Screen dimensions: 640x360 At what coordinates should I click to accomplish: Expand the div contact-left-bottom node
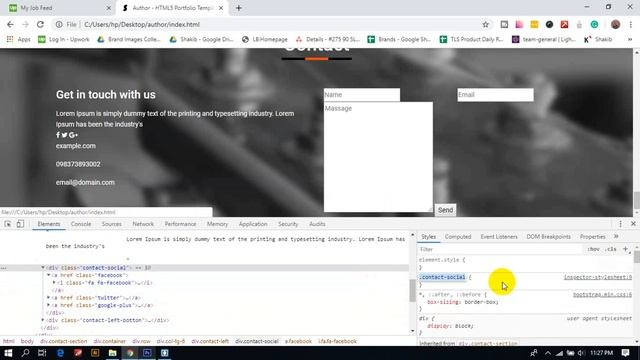tap(43, 320)
